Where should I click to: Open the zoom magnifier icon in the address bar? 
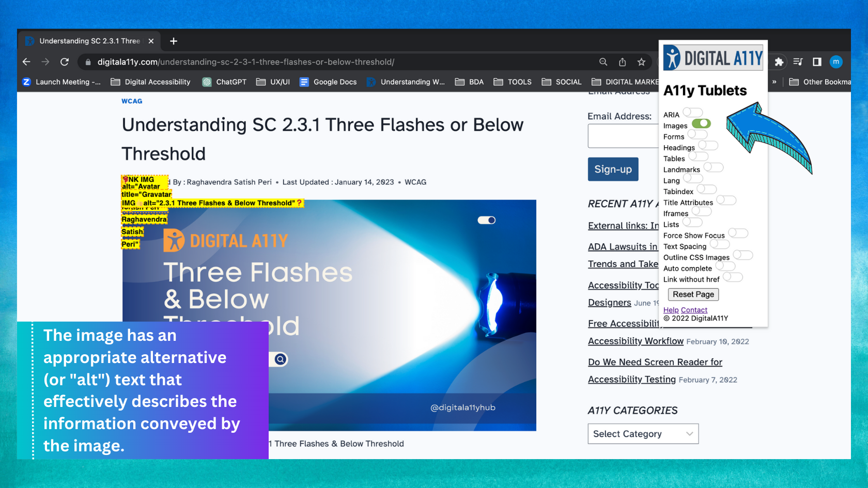tap(603, 62)
